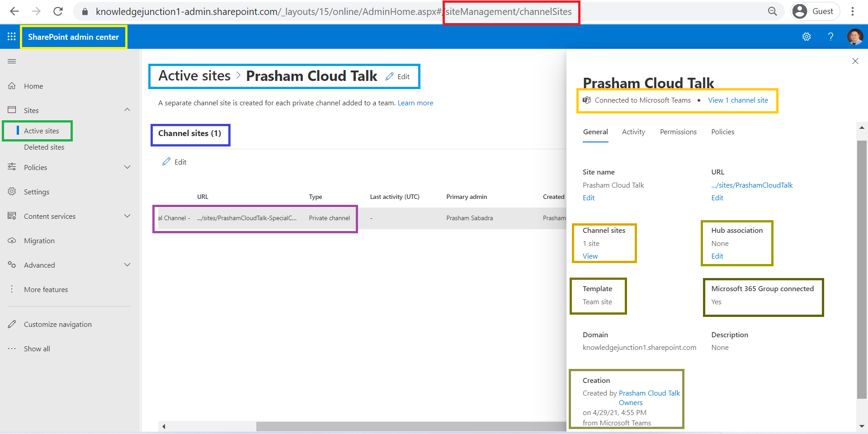Screen dimensions: 868x434
Task: Open SharePoint admin center settings gear
Action: coord(807,37)
